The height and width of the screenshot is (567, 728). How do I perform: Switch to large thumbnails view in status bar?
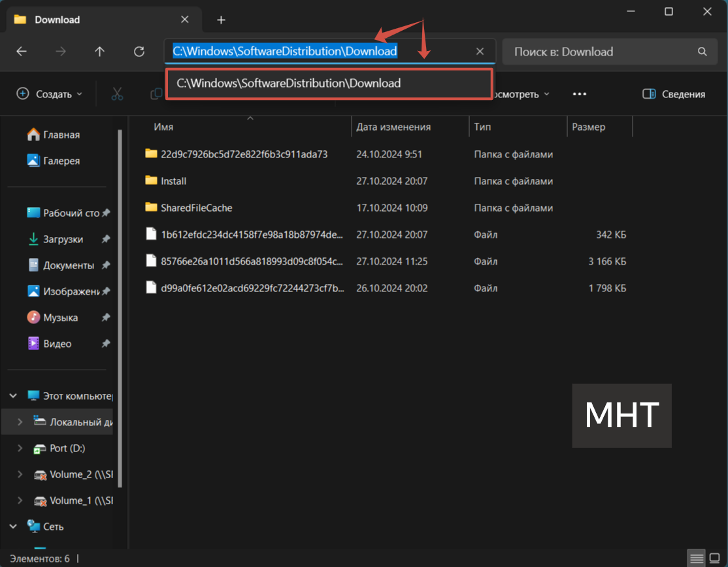point(715,559)
